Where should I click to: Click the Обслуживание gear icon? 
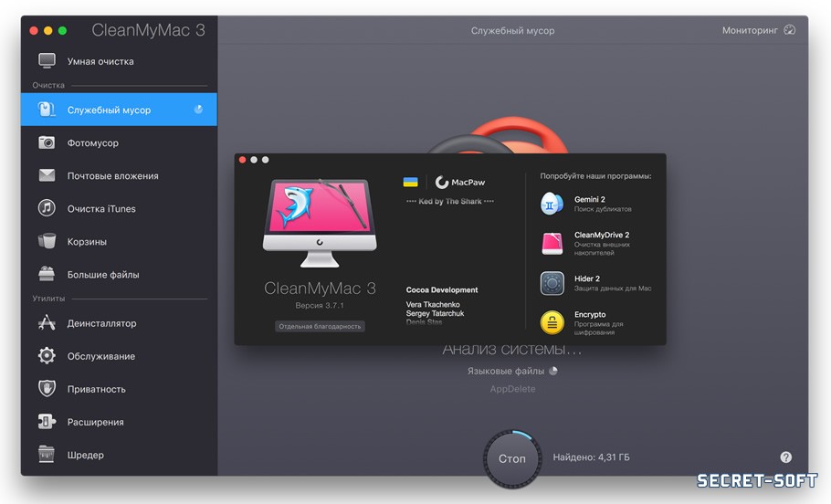[47, 355]
